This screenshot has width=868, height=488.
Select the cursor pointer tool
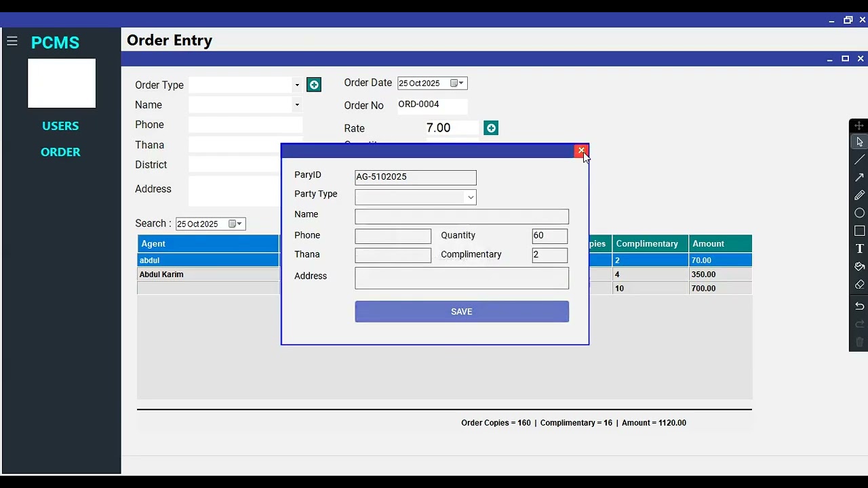[859, 142]
